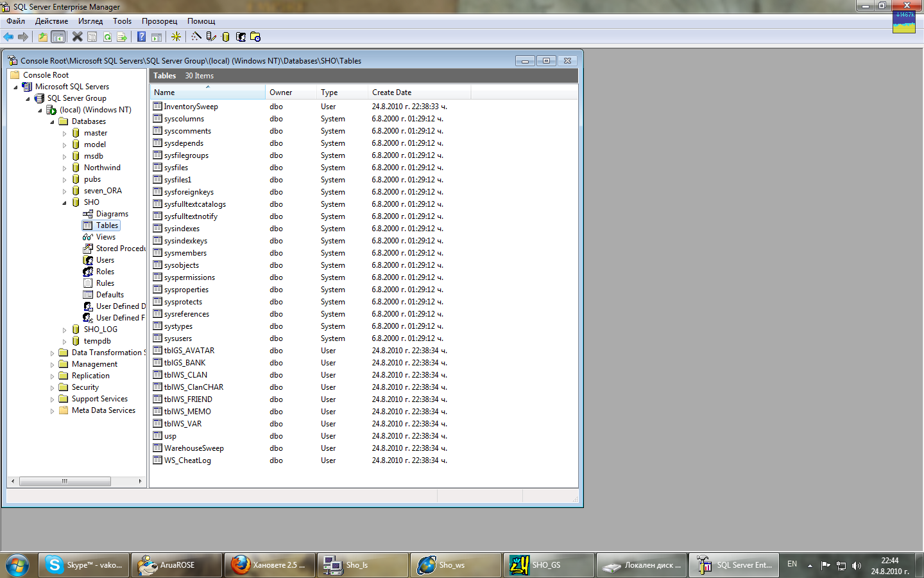Run a wizard using the magic wand icon
The image size is (924, 578).
click(196, 37)
